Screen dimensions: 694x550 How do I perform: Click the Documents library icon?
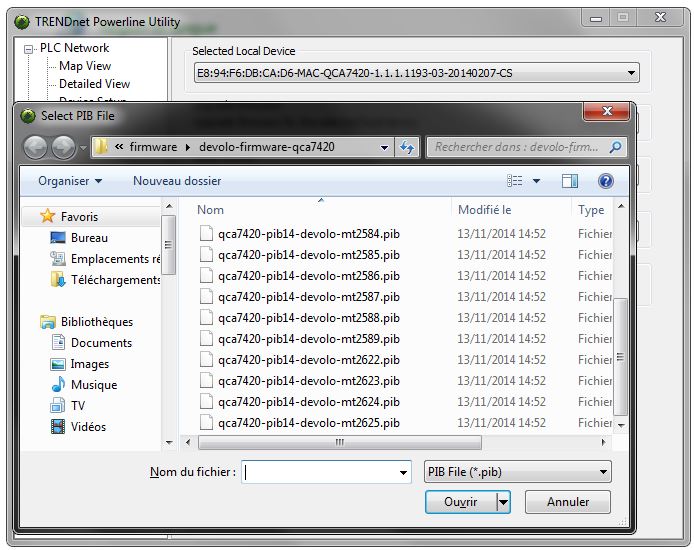pos(58,342)
